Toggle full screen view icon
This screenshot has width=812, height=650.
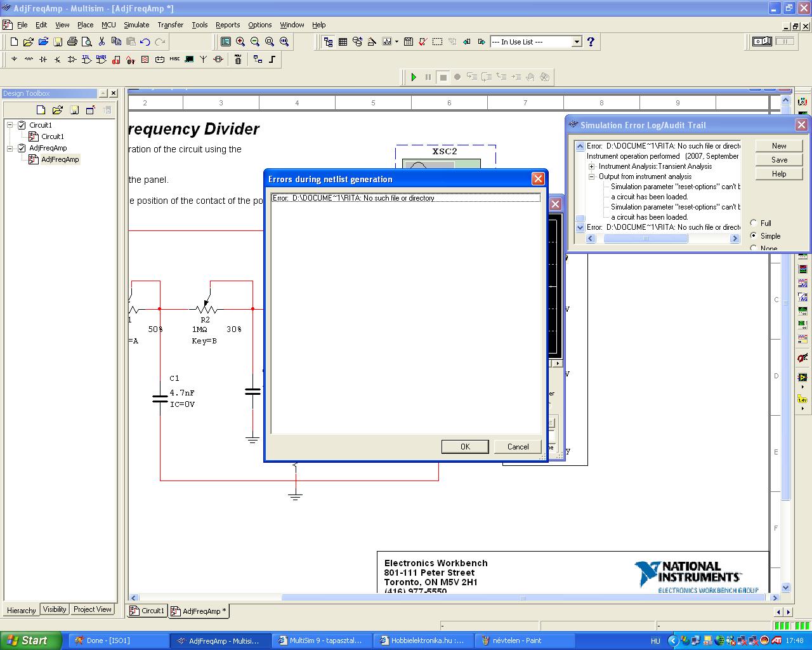click(226, 42)
